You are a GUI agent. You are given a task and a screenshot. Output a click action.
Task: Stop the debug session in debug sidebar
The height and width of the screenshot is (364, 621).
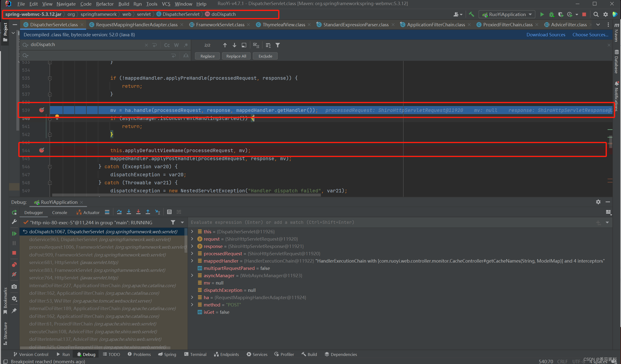[14, 253]
